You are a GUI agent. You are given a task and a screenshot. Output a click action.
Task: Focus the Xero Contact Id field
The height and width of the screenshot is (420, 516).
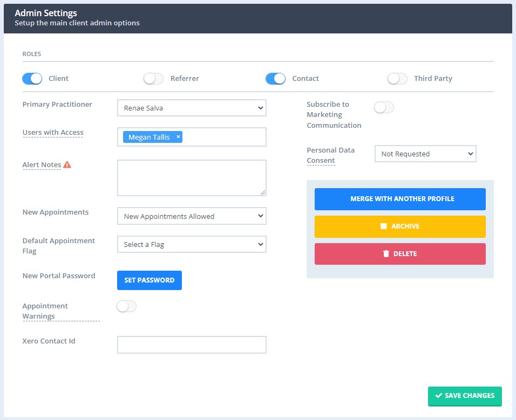pos(192,345)
